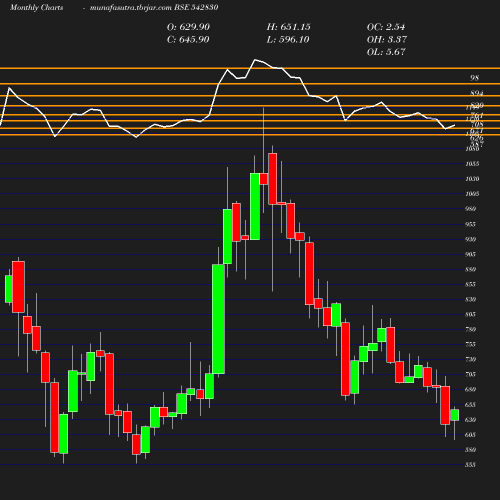
Task: Click the high value 'H: 651.15'
Action: tap(288, 27)
